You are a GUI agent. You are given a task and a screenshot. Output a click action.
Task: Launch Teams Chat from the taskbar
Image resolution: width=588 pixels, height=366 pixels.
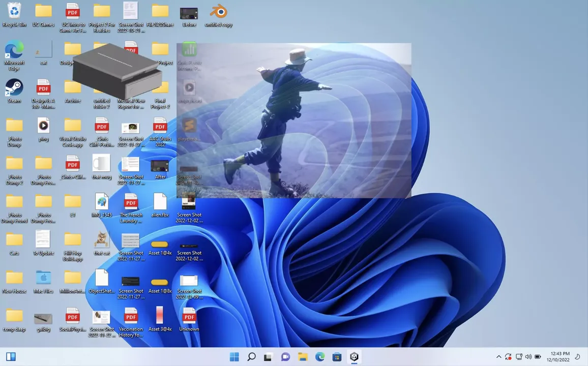click(x=285, y=357)
